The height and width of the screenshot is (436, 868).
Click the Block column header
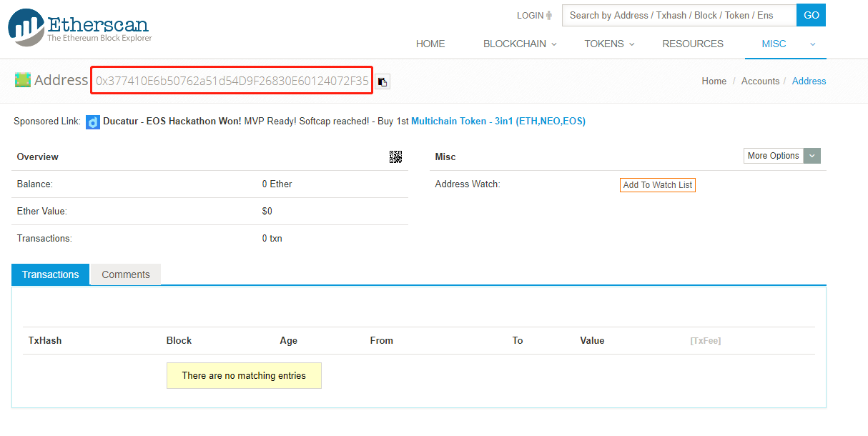pyautogui.click(x=179, y=341)
